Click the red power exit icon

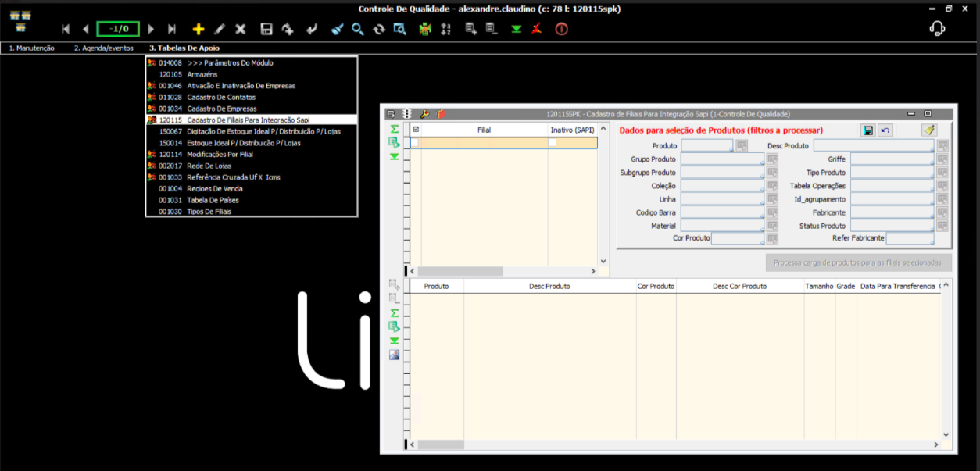point(561,29)
